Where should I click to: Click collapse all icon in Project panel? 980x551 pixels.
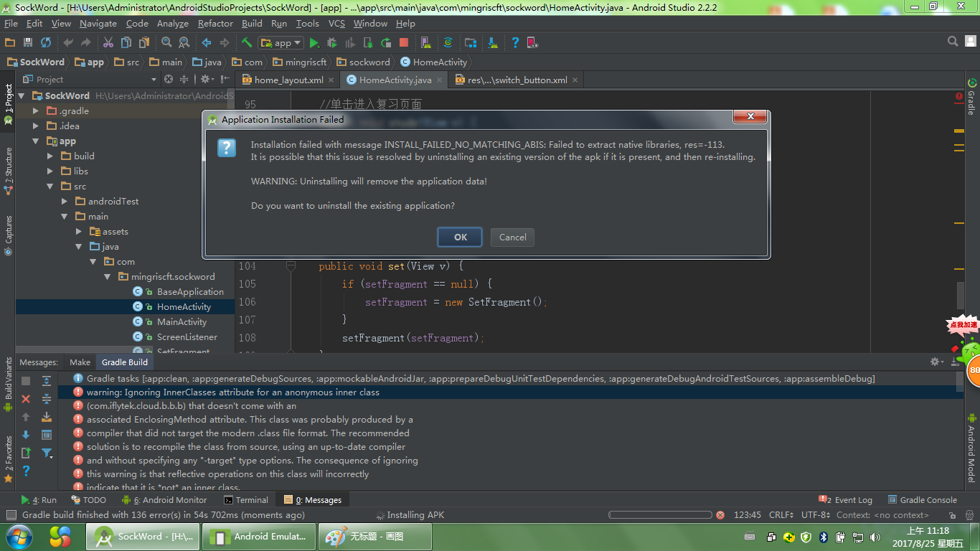pos(184,79)
